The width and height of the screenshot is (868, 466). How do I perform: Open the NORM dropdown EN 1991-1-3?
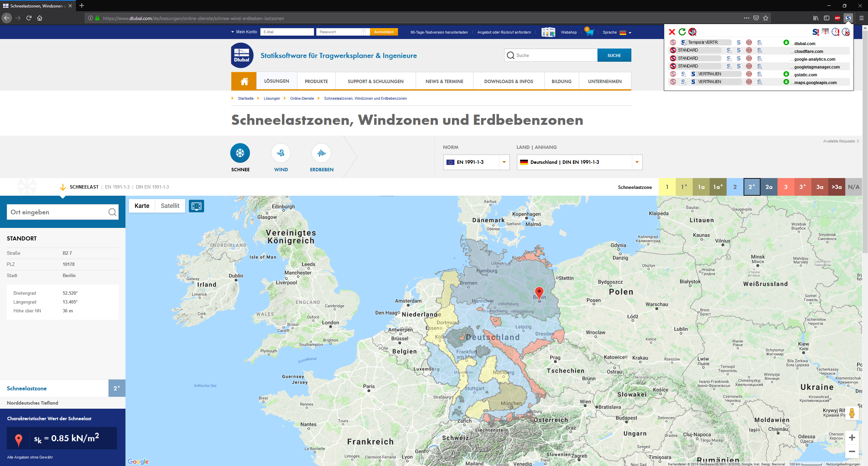click(x=476, y=162)
